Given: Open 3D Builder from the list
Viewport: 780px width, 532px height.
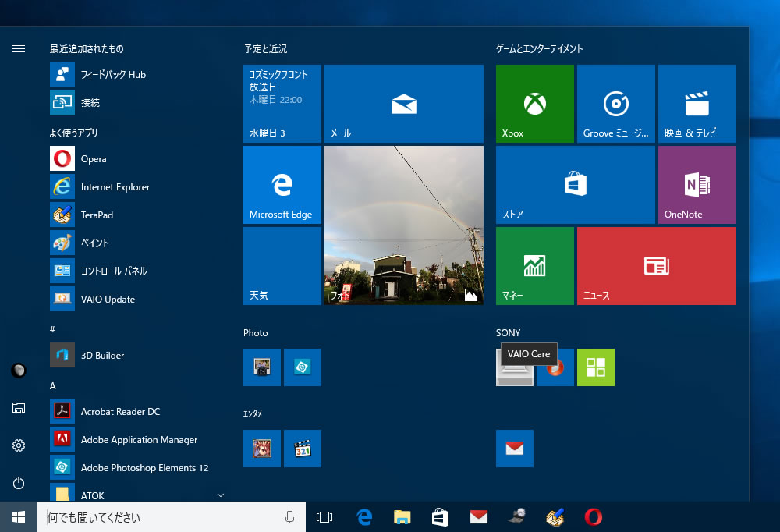Looking at the screenshot, I should coord(134,355).
